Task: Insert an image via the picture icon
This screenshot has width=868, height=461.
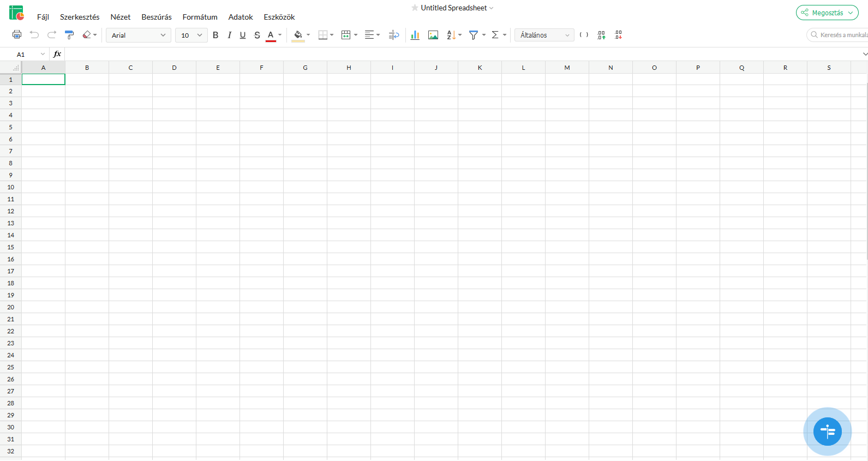Action: (x=433, y=35)
